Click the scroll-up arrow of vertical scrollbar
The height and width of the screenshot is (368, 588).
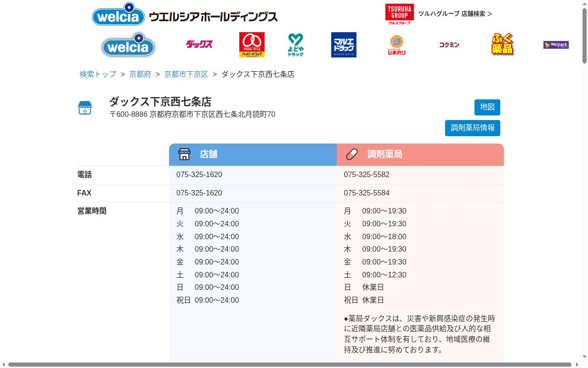(584, 3)
